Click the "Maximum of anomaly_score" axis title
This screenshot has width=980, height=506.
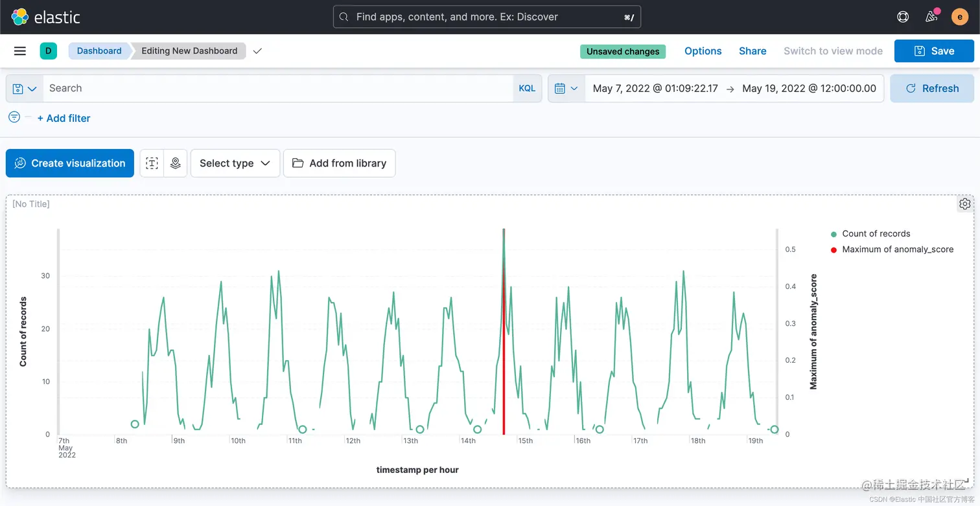[x=813, y=332]
